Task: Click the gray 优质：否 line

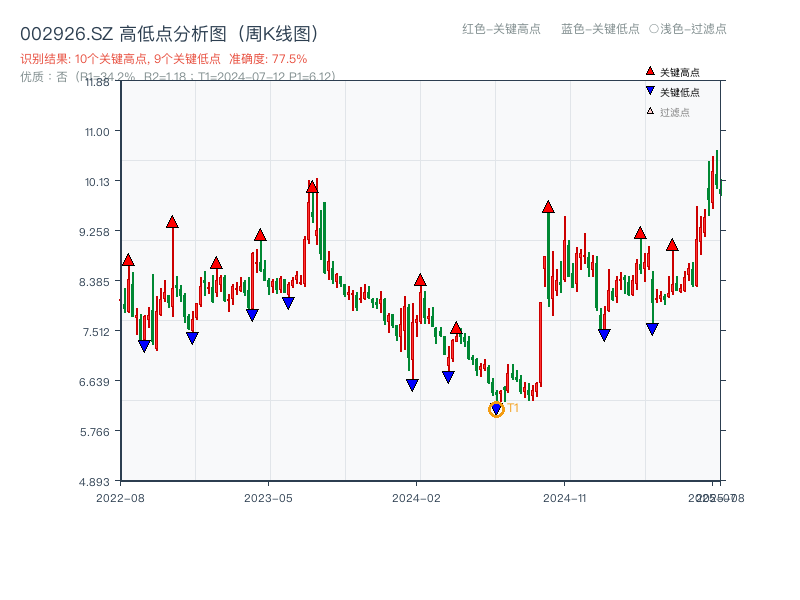Action: (178, 77)
